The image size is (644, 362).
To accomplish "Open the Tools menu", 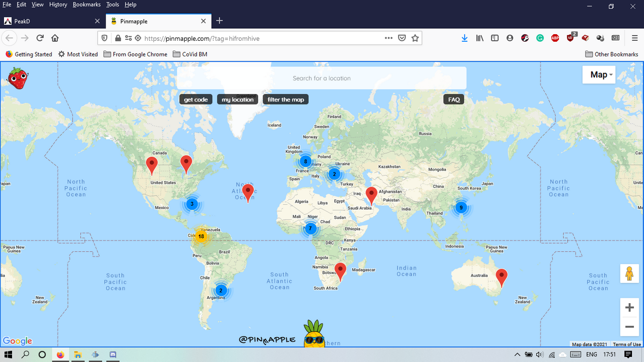I will 113,5.
